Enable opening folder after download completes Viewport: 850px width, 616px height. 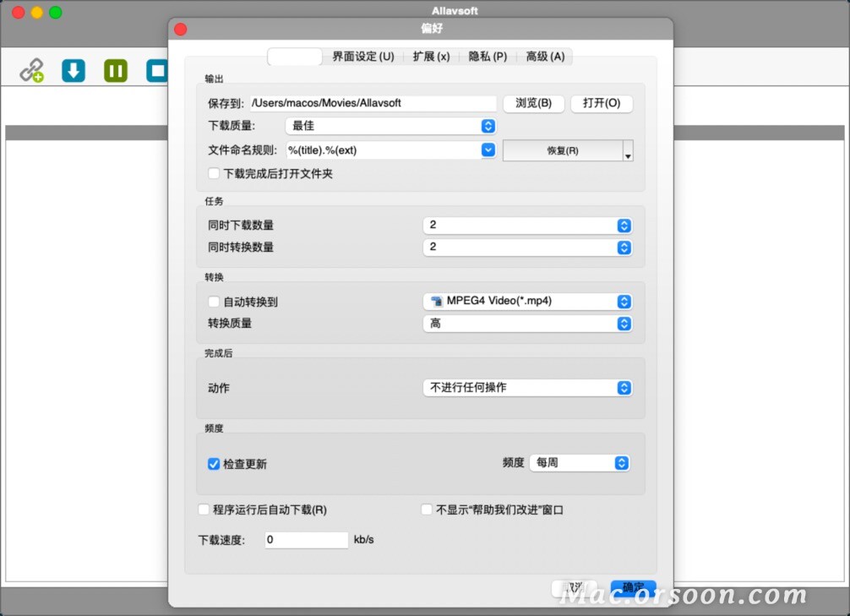(214, 173)
